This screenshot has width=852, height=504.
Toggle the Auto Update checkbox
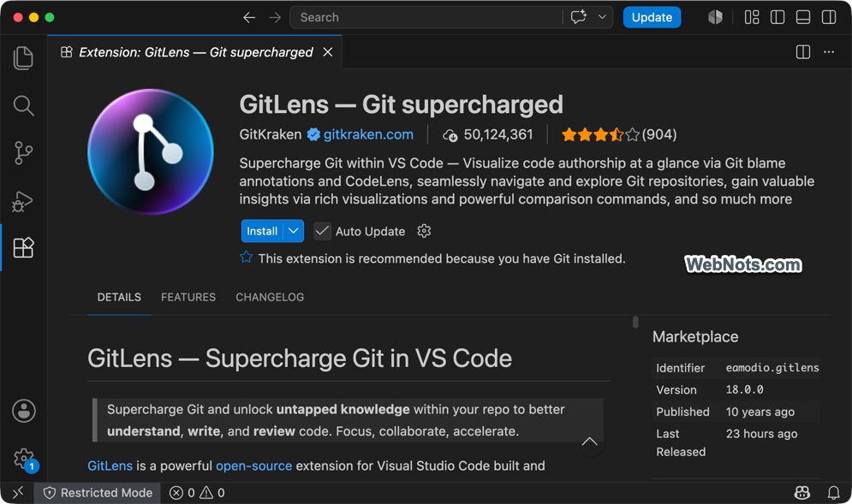click(322, 231)
